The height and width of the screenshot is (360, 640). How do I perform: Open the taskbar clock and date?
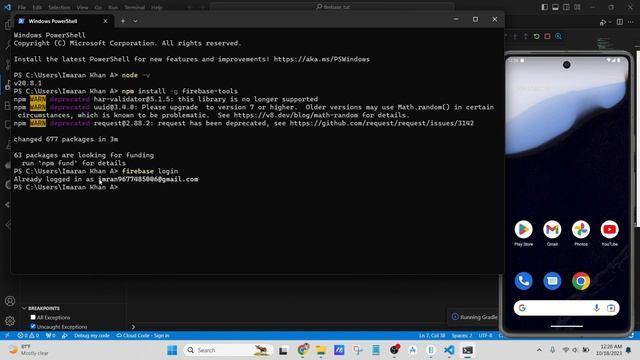click(609, 350)
